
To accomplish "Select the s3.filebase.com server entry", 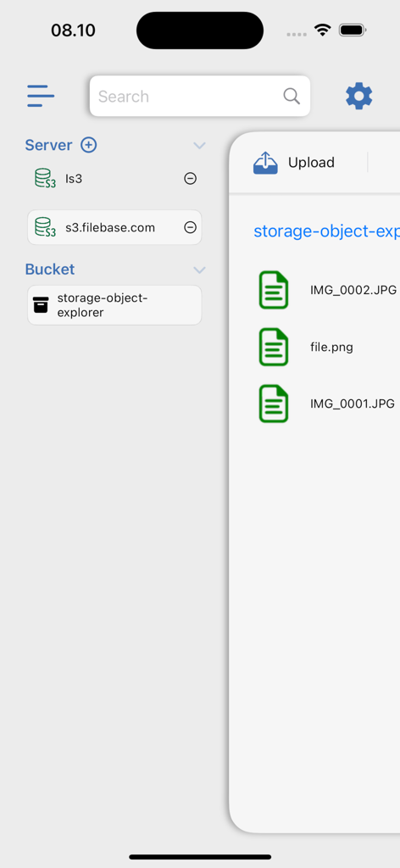I will 114,227.
